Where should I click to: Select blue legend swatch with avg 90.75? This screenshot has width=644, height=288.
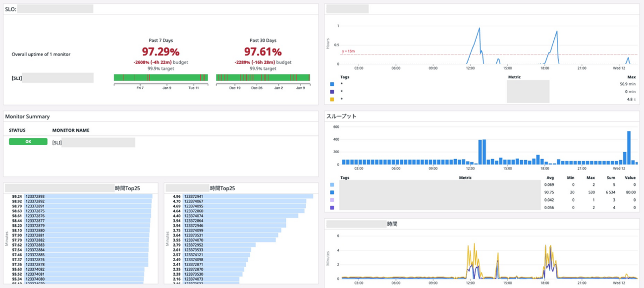point(332,192)
